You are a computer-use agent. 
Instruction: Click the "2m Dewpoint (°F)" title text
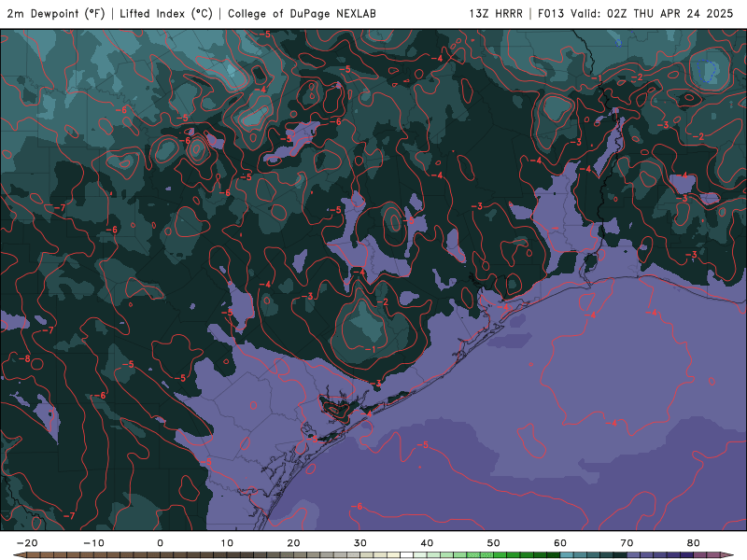coord(55,14)
